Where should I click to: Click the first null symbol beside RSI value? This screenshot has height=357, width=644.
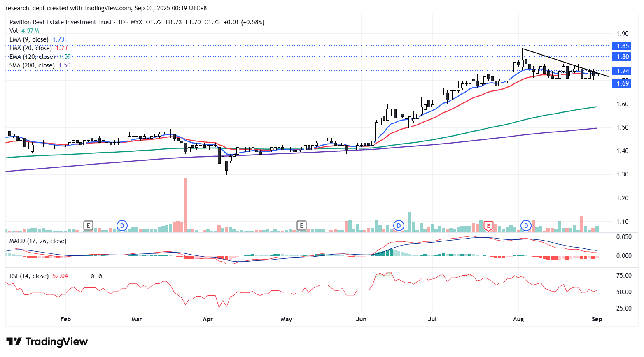pyautogui.click(x=92, y=276)
